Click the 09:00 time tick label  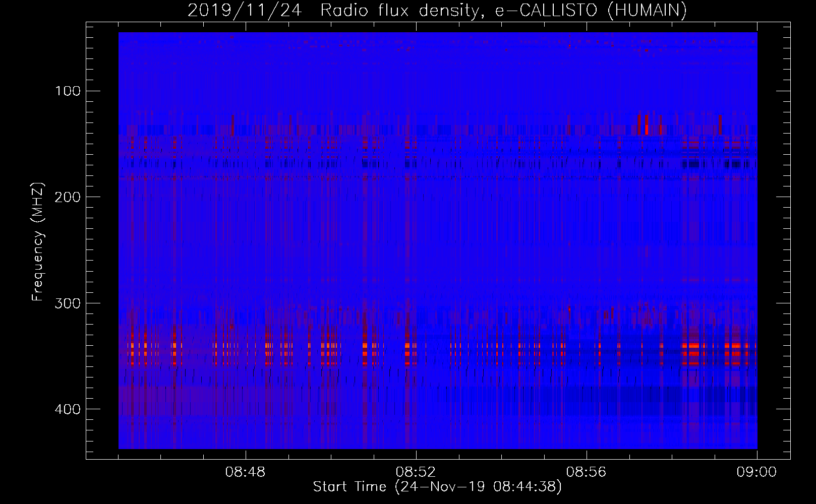point(756,472)
